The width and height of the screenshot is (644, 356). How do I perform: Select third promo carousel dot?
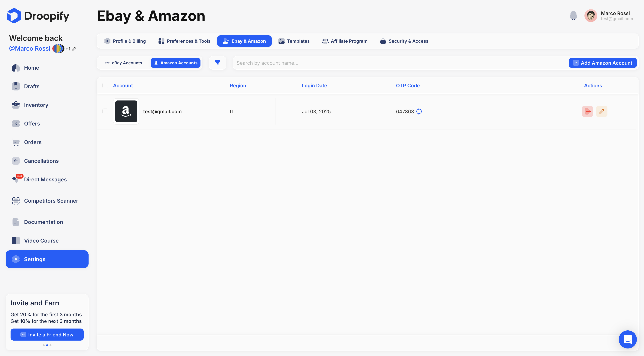coord(50,345)
